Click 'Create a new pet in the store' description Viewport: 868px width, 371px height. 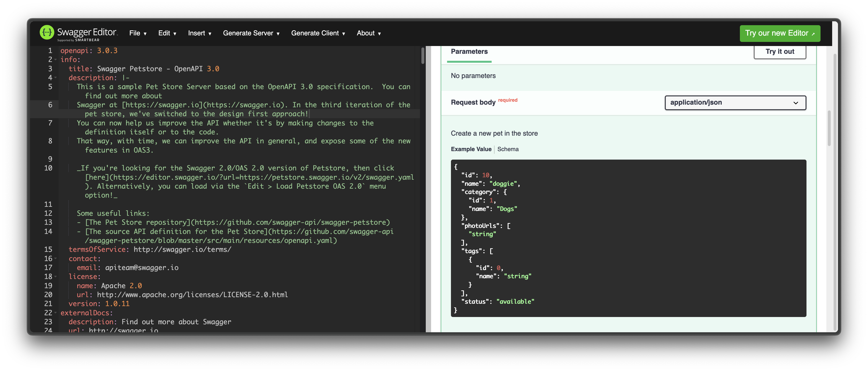pos(494,133)
